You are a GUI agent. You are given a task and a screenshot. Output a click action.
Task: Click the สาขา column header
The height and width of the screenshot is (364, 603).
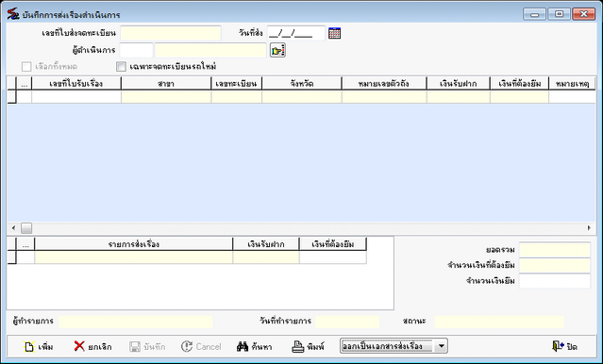166,83
